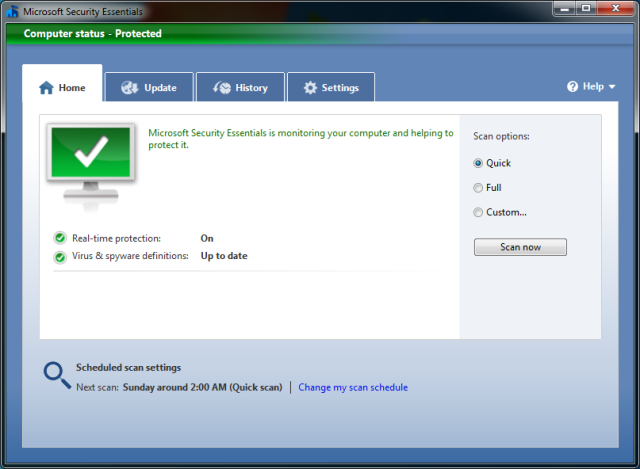Click the Real-time protection green check icon
The height and width of the screenshot is (469, 640).
(60, 238)
